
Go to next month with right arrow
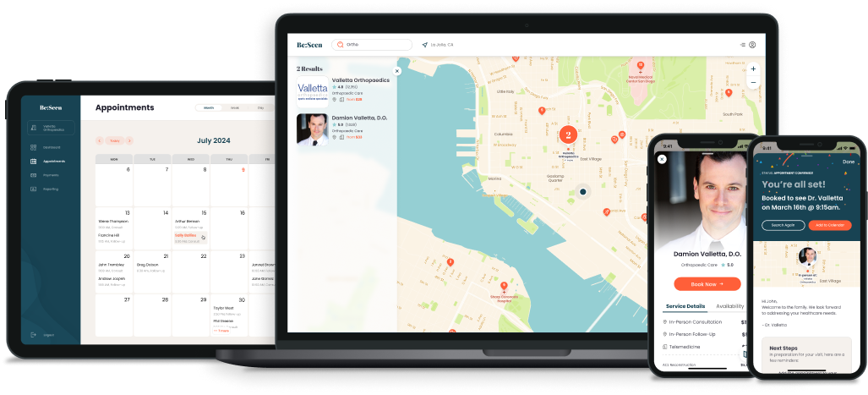[x=128, y=141]
